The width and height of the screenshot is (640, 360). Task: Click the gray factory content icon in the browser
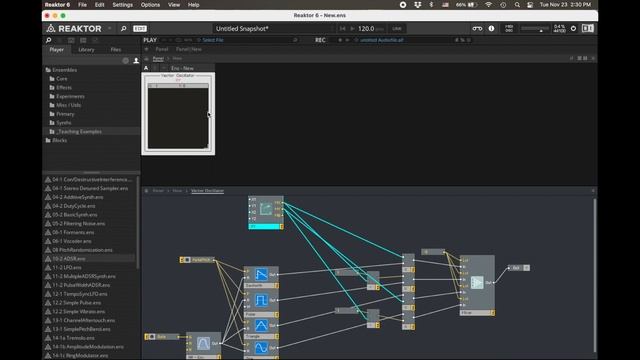coord(126,60)
